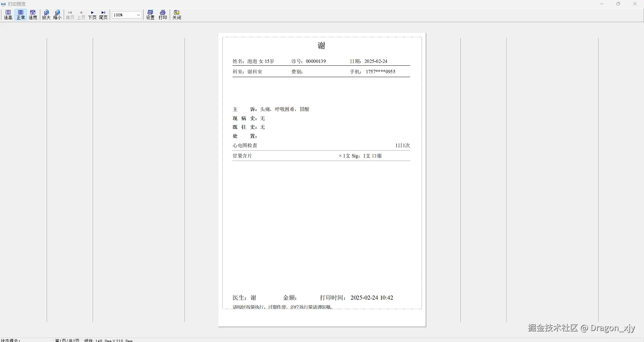This screenshot has width=644, height=342.
Task: Close the print preview window
Action: coord(635,4)
